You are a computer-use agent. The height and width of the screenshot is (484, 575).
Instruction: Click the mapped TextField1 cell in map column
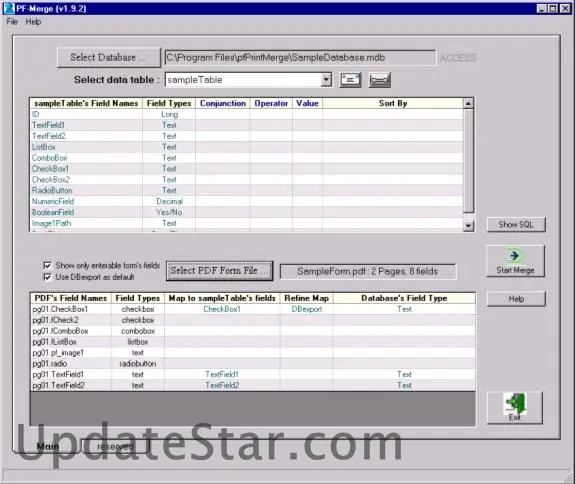coord(222,374)
